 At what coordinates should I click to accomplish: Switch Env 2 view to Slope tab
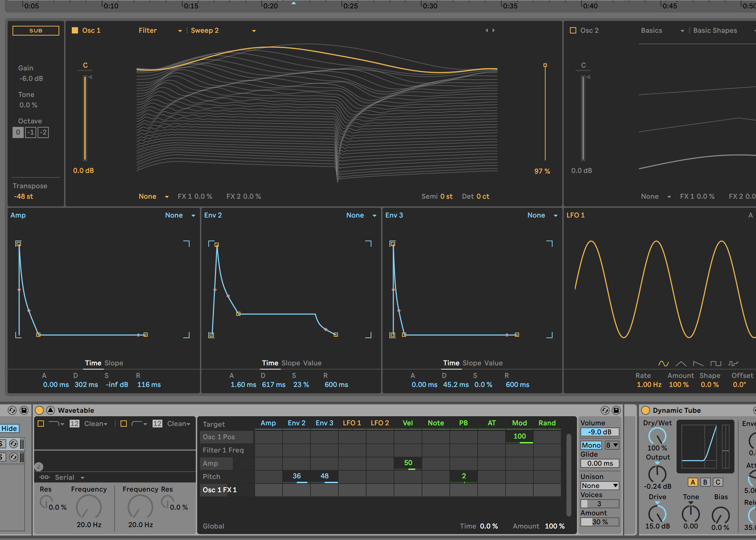coord(291,363)
